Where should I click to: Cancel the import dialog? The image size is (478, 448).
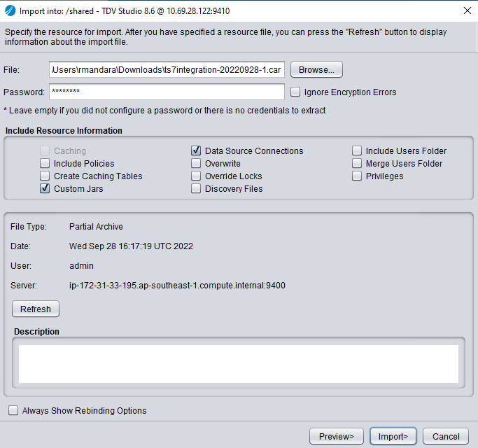point(446,436)
